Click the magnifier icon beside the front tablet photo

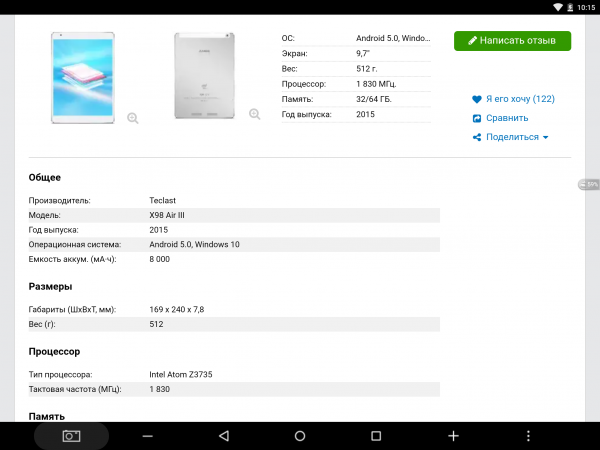coord(133,118)
